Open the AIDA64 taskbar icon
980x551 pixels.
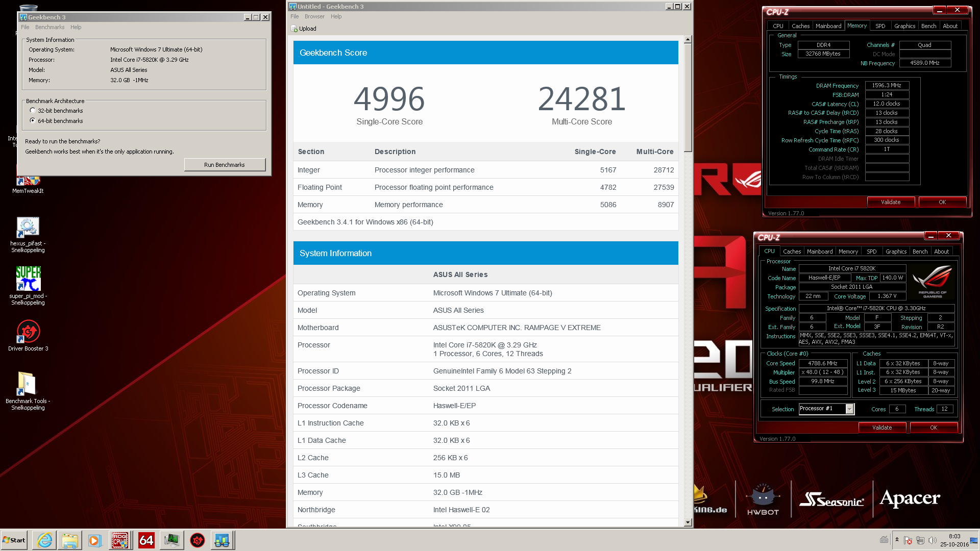[146, 540]
